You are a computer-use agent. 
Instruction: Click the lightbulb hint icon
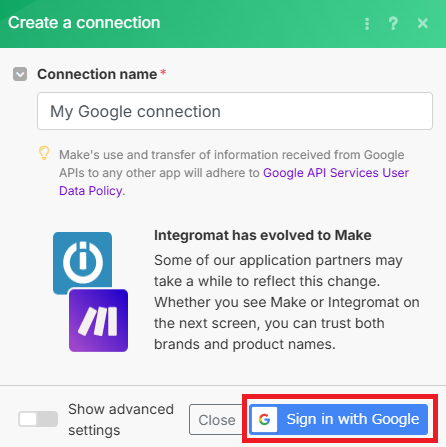tap(44, 153)
